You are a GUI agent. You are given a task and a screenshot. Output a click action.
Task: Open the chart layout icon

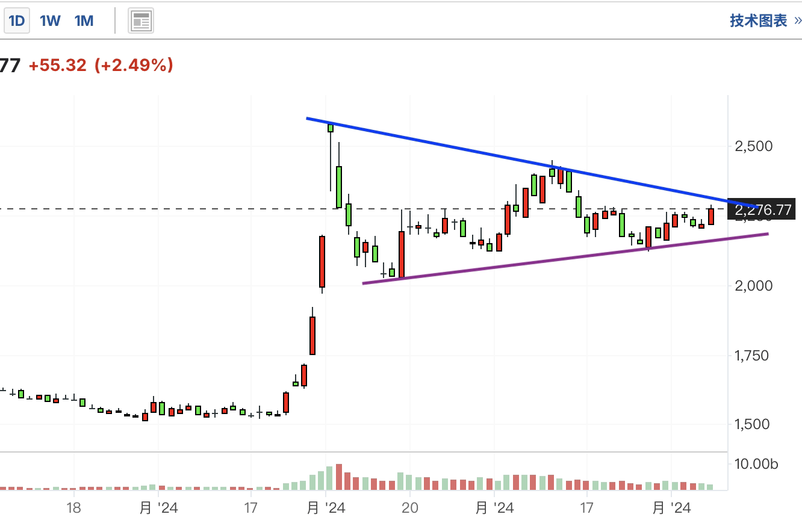pos(141,21)
